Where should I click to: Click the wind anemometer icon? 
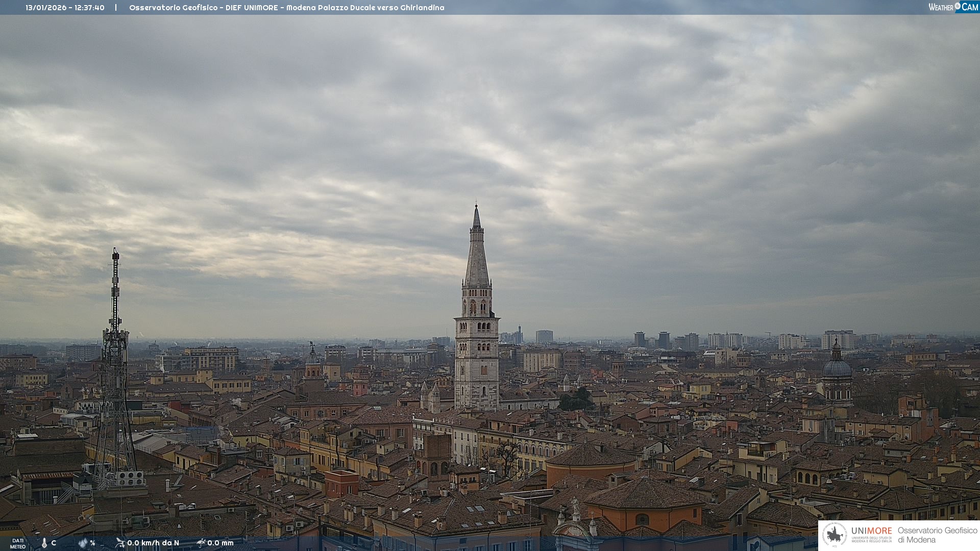click(x=120, y=543)
